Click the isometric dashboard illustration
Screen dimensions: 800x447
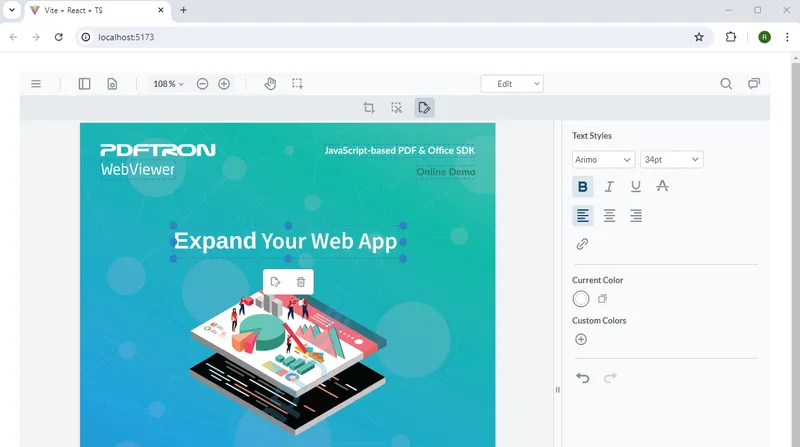pyautogui.click(x=288, y=363)
